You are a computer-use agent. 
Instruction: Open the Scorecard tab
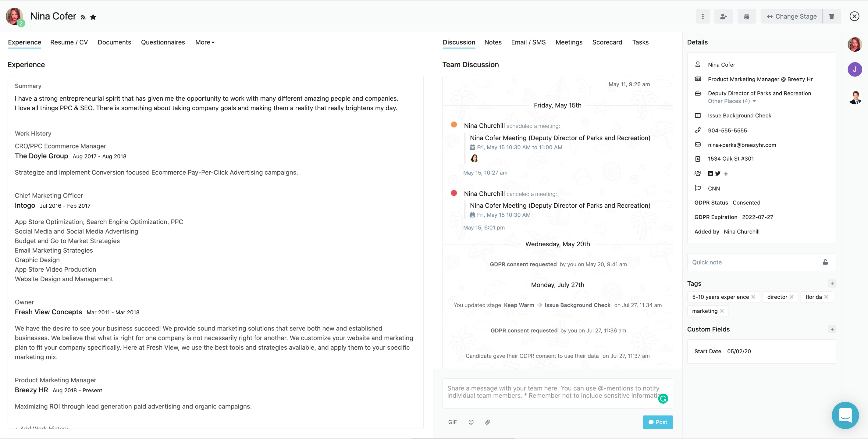[x=607, y=42]
